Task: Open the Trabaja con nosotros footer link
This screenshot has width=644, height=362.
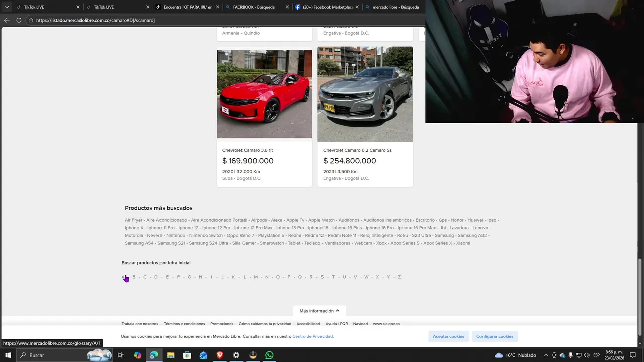Action: coord(140,324)
